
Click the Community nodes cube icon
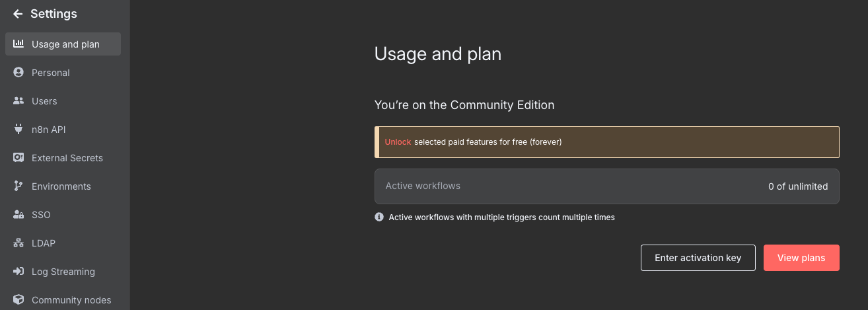[x=18, y=300]
